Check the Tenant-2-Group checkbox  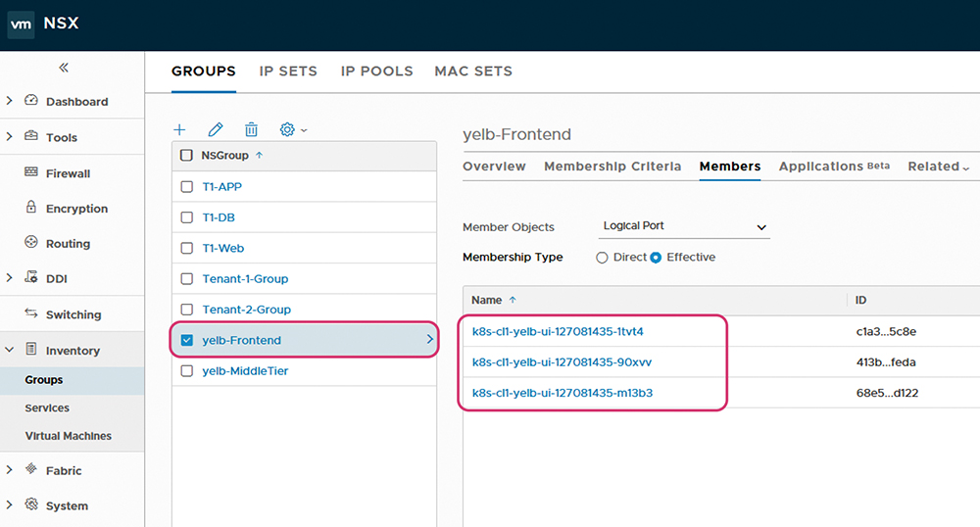pos(187,310)
